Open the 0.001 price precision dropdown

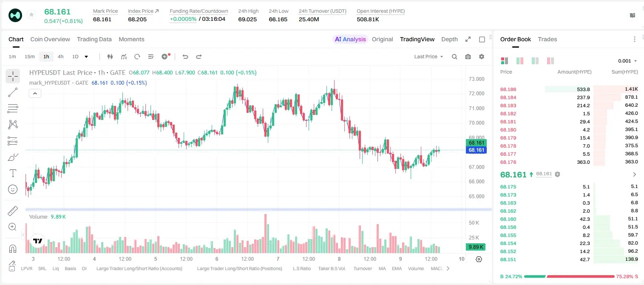point(627,61)
